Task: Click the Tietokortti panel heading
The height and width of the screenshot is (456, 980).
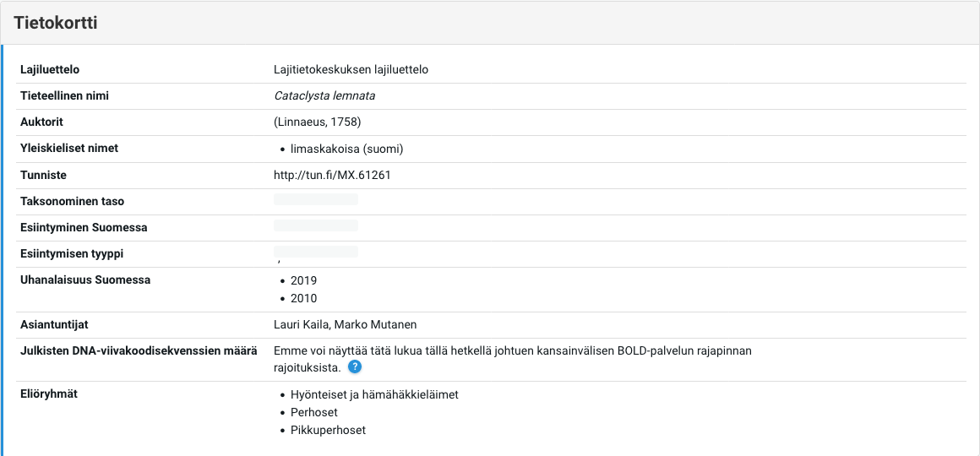Action: 56,24
